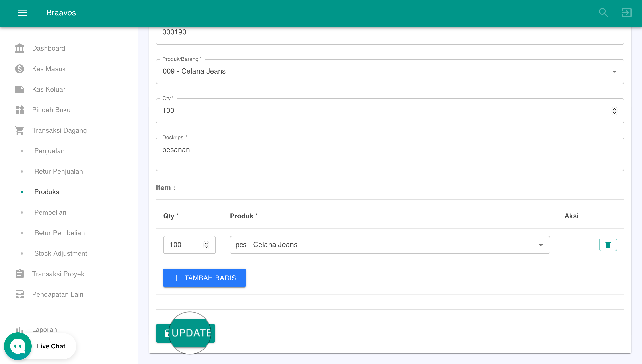642x364 pixels.
Task: Delete item row with trash icon
Action: click(608, 245)
